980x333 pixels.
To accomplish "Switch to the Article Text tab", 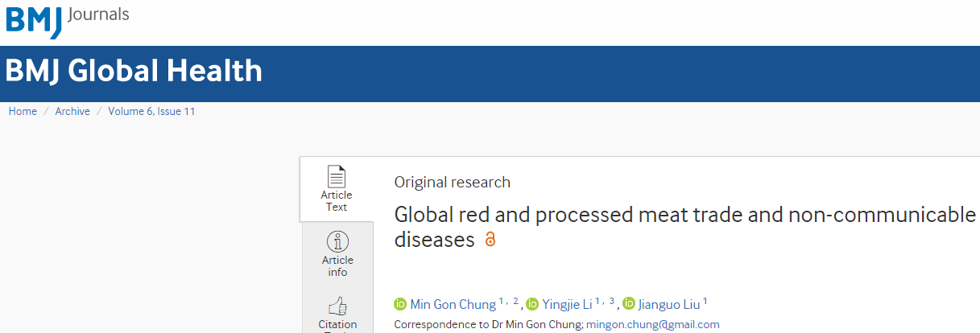I will click(x=337, y=190).
